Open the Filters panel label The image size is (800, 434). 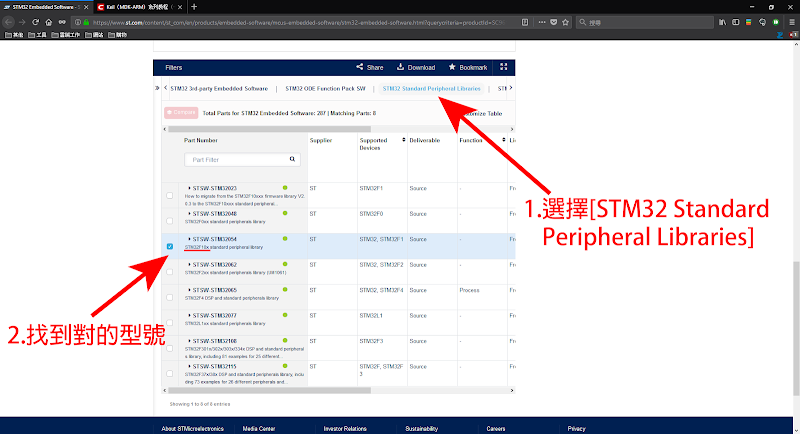click(173, 67)
